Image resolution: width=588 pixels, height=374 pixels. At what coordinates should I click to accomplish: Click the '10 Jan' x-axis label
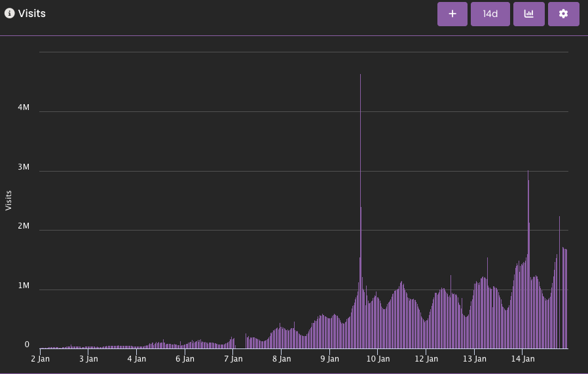coord(378,359)
